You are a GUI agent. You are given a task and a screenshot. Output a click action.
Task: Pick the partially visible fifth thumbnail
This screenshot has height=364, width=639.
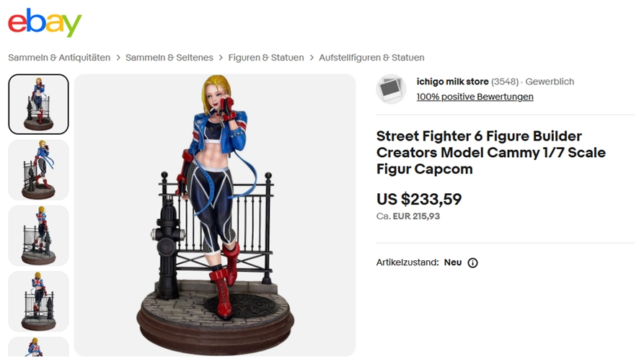point(38,347)
